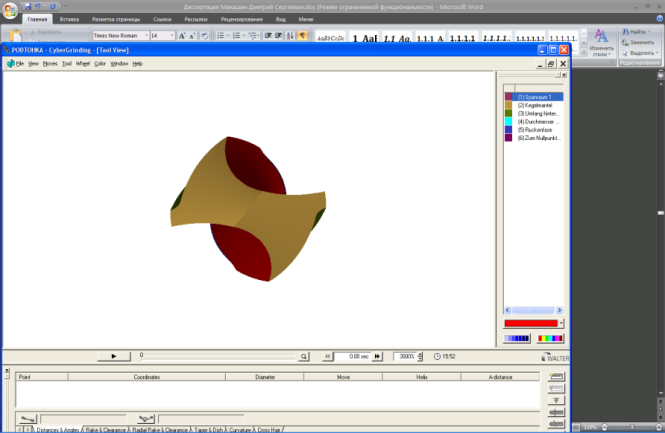Click the three-point angle measuring icon
This screenshot has height=433, width=665.
pos(146,419)
